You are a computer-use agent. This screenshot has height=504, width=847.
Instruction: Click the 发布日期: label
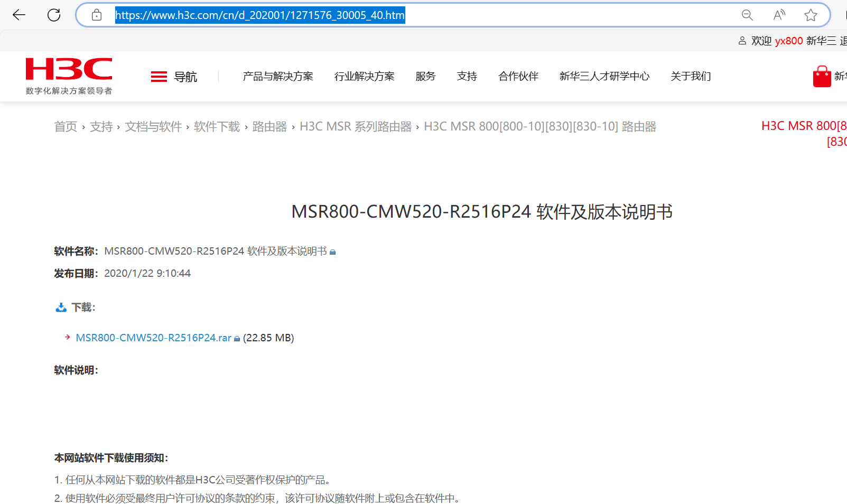point(76,273)
